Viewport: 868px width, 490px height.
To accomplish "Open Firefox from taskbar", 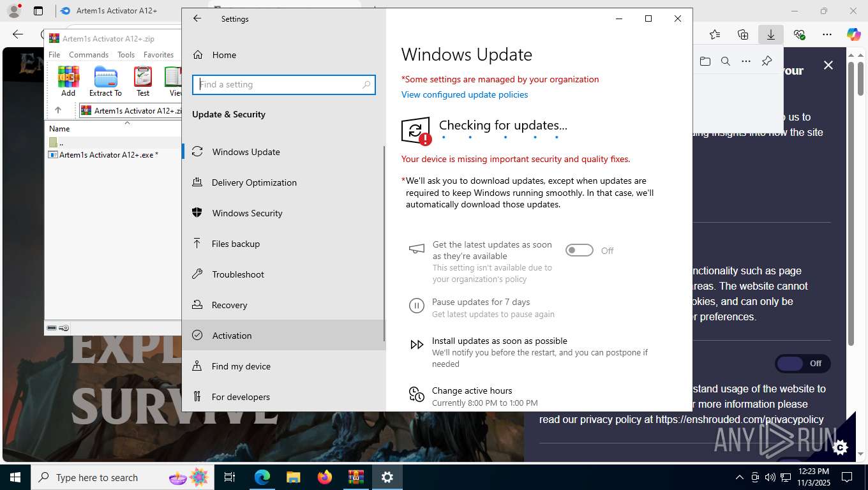I will 325,477.
